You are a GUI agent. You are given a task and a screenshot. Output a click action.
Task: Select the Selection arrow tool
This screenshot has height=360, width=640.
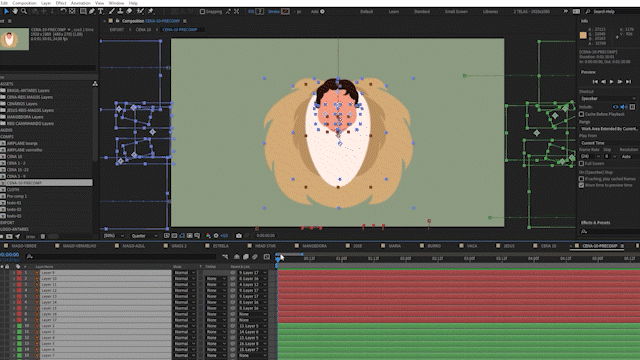point(6,11)
